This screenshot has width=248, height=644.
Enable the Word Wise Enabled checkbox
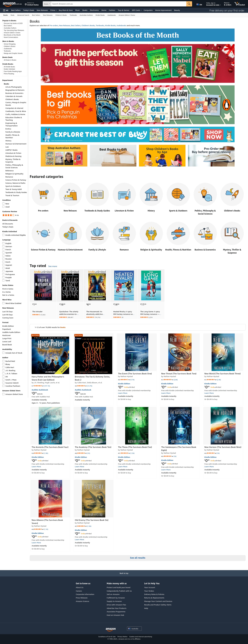coord(3,303)
